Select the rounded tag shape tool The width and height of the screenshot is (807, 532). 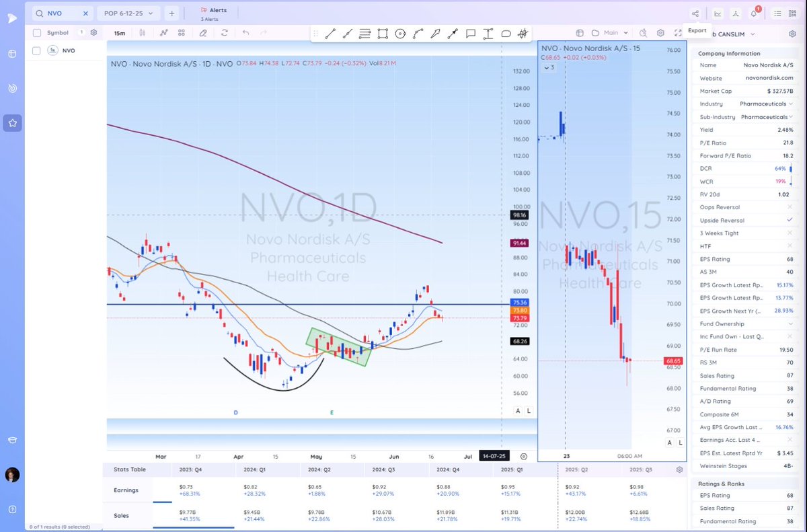(506, 33)
